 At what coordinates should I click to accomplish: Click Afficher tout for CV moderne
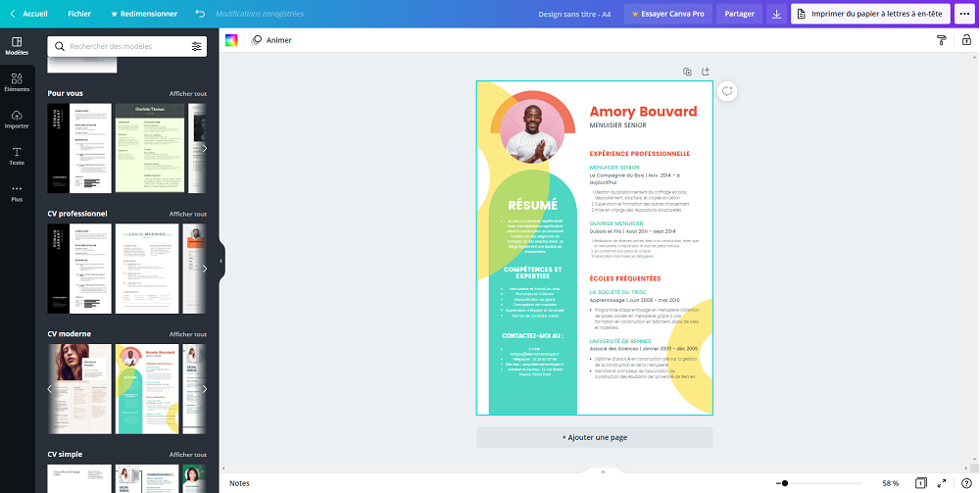188,334
